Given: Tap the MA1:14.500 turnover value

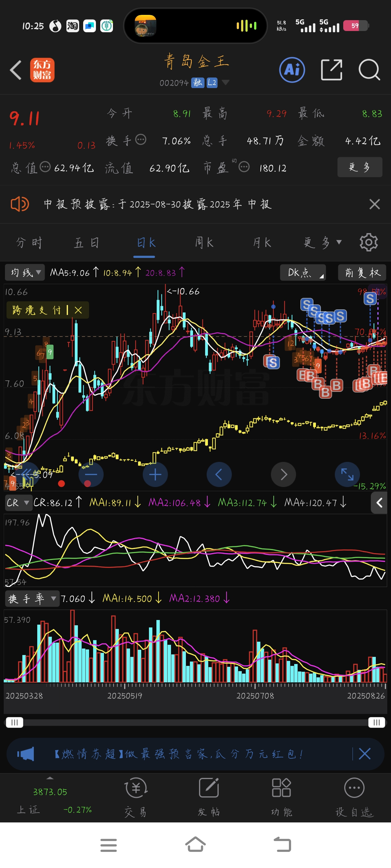Looking at the screenshot, I should tap(127, 599).
